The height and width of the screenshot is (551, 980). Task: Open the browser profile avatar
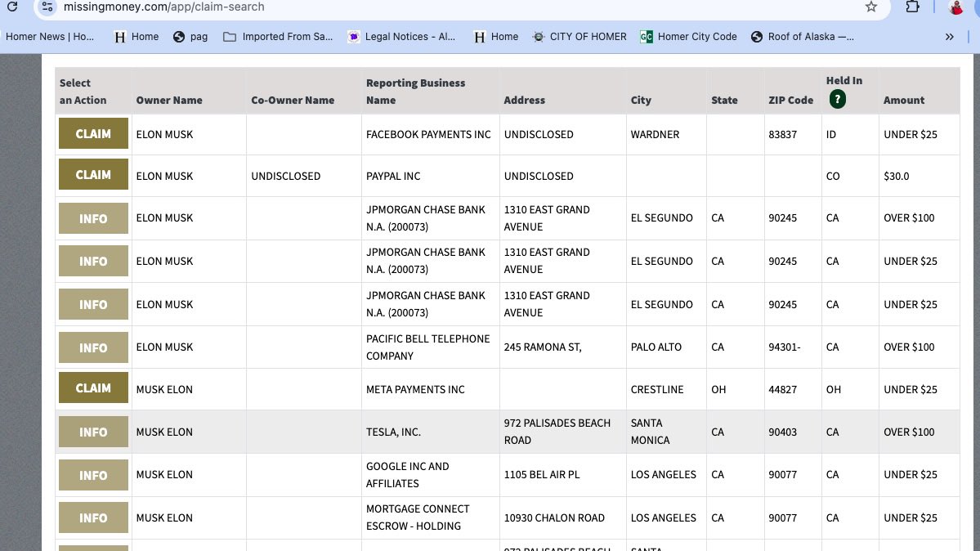[955, 7]
